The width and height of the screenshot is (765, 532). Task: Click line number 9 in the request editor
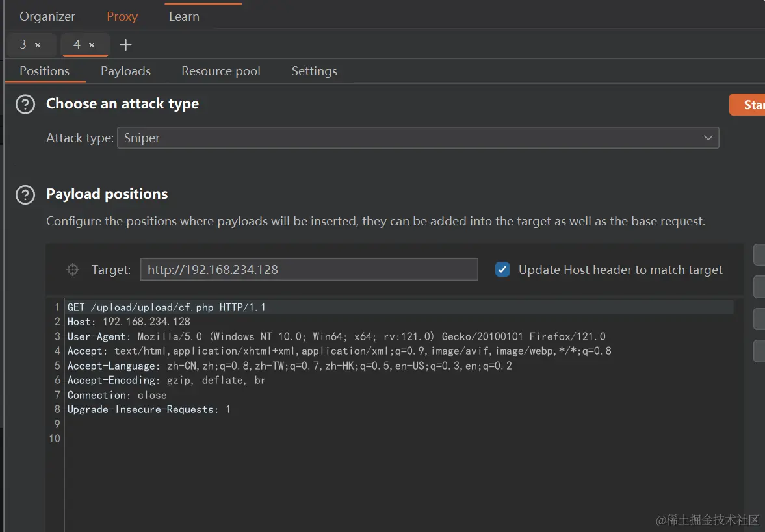pos(57,424)
